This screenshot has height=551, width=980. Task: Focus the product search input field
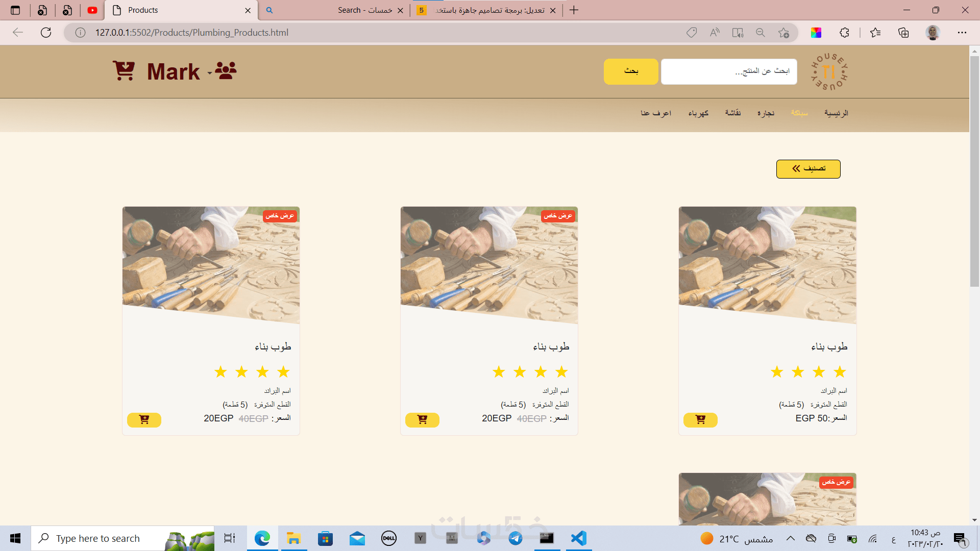[729, 71]
